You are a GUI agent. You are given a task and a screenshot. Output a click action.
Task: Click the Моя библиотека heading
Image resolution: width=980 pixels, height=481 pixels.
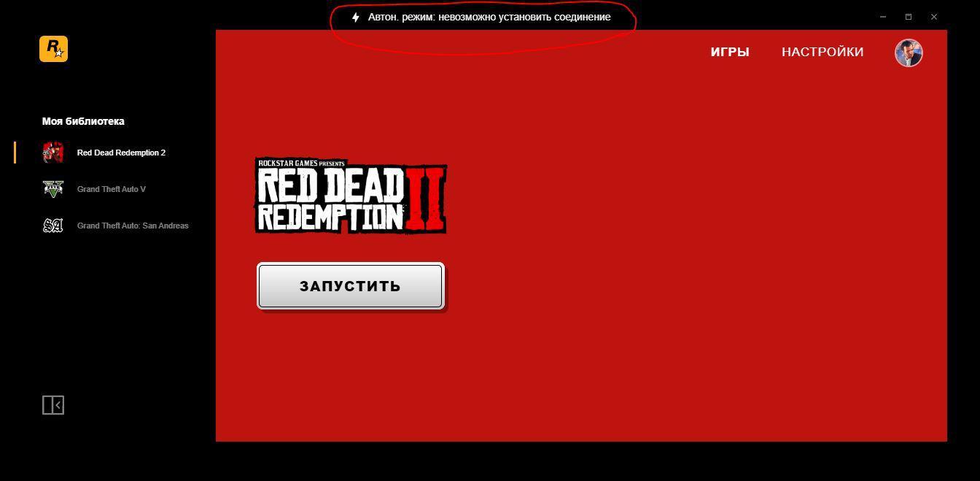click(83, 121)
